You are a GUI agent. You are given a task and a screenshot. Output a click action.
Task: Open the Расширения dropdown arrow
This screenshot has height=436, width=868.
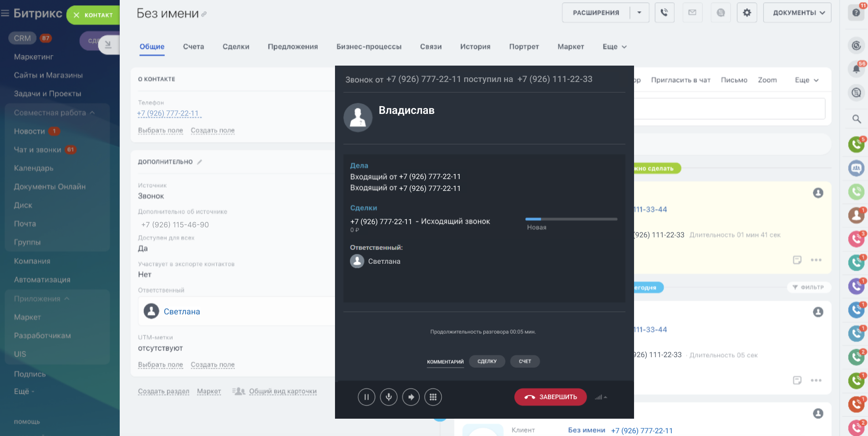tap(639, 13)
